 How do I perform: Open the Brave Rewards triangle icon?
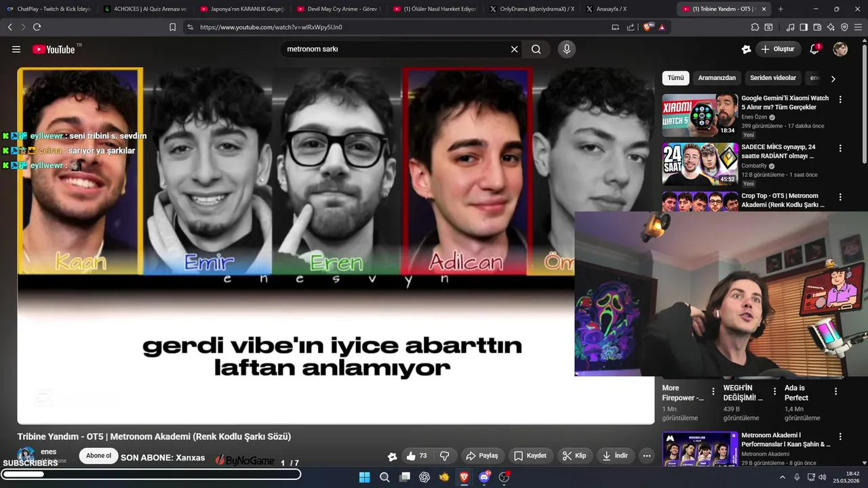pos(662,27)
